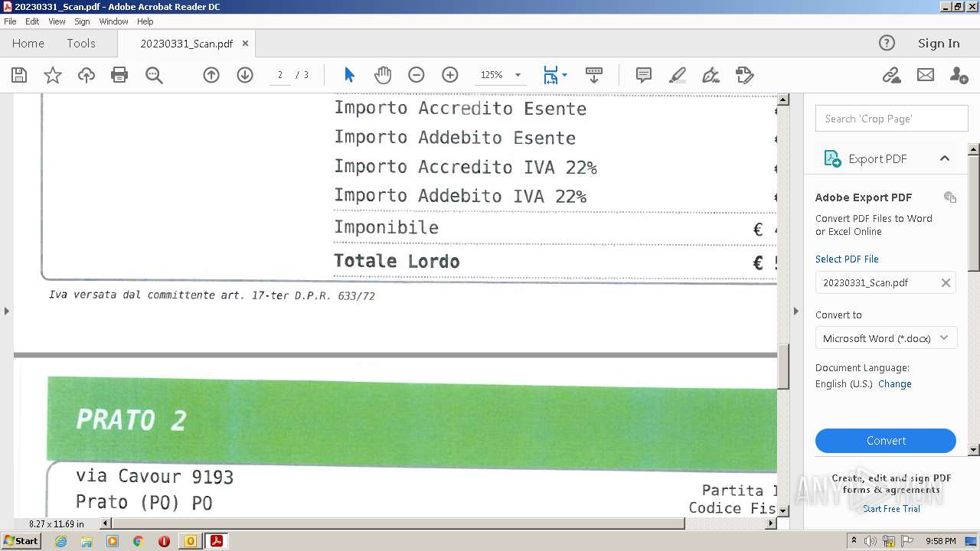
Task: Switch to the Tools tab
Action: (81, 44)
